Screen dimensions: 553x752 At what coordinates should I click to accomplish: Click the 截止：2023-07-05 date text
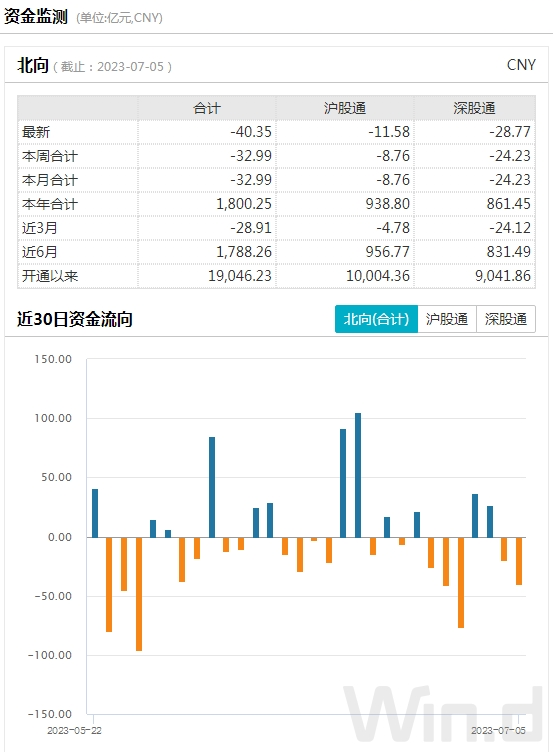(113, 67)
